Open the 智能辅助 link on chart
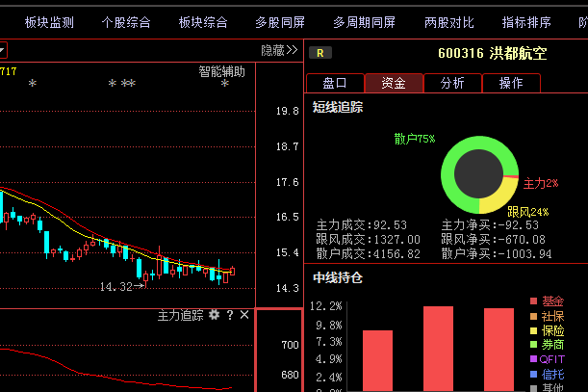Image resolution: width=588 pixels, height=392 pixels. click(221, 71)
